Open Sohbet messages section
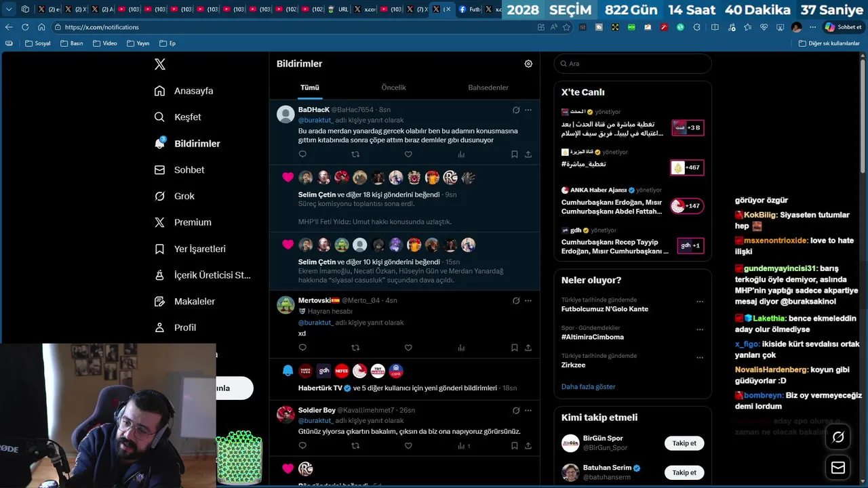Screen dimensions: 868x488 coord(179,170)
